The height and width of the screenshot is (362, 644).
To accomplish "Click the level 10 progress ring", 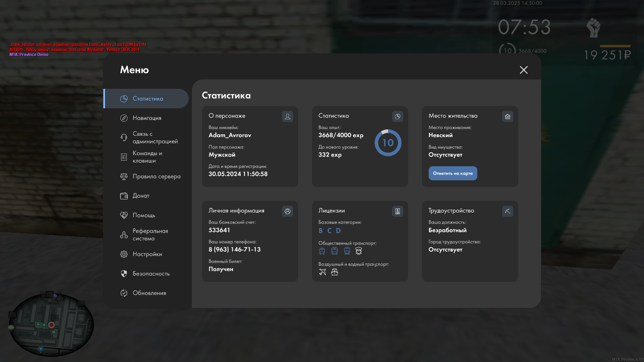I will tap(388, 143).
